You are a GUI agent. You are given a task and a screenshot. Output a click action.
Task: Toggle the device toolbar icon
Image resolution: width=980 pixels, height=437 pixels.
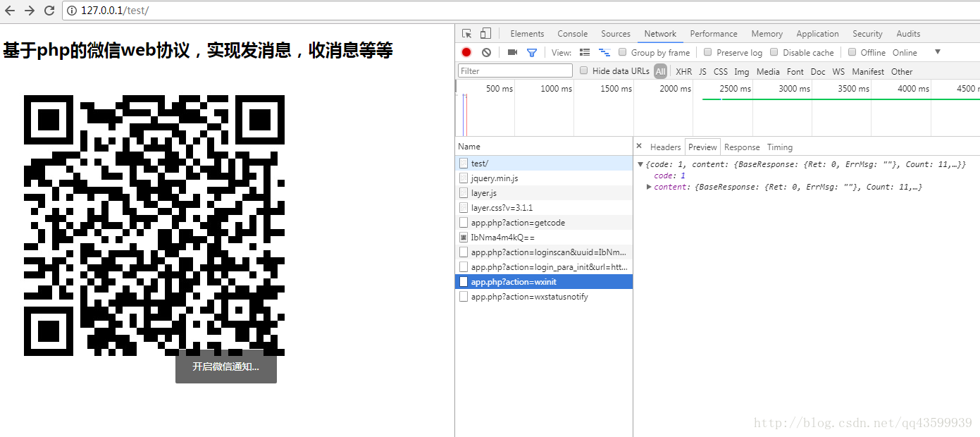485,33
